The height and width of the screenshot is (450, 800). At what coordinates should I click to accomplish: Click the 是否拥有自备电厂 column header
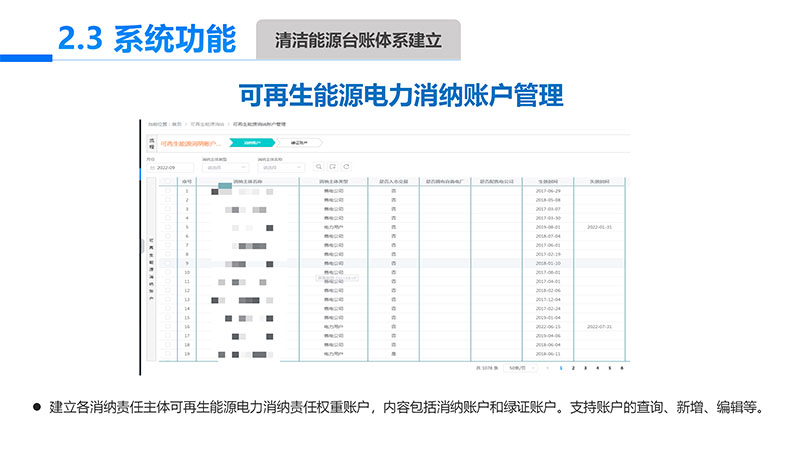[445, 182]
